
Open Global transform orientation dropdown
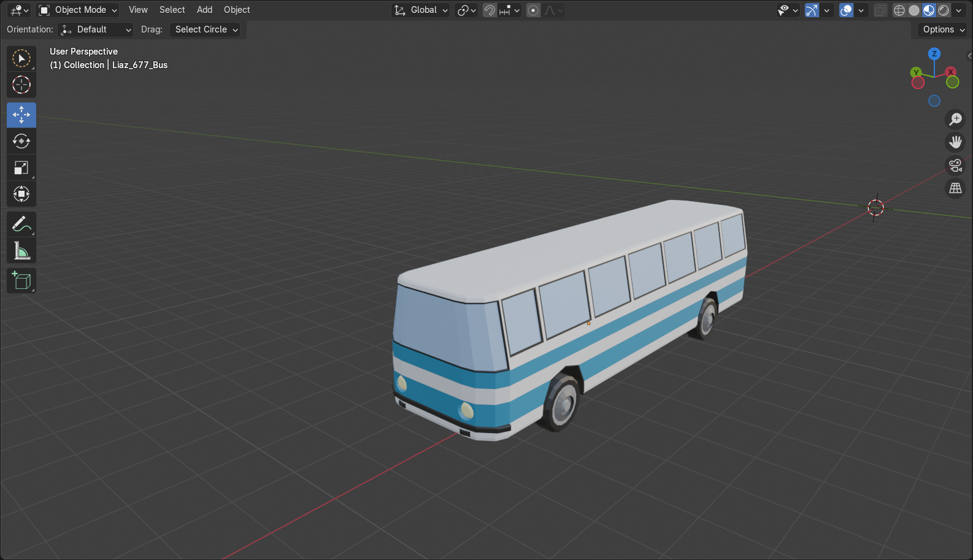click(x=421, y=10)
